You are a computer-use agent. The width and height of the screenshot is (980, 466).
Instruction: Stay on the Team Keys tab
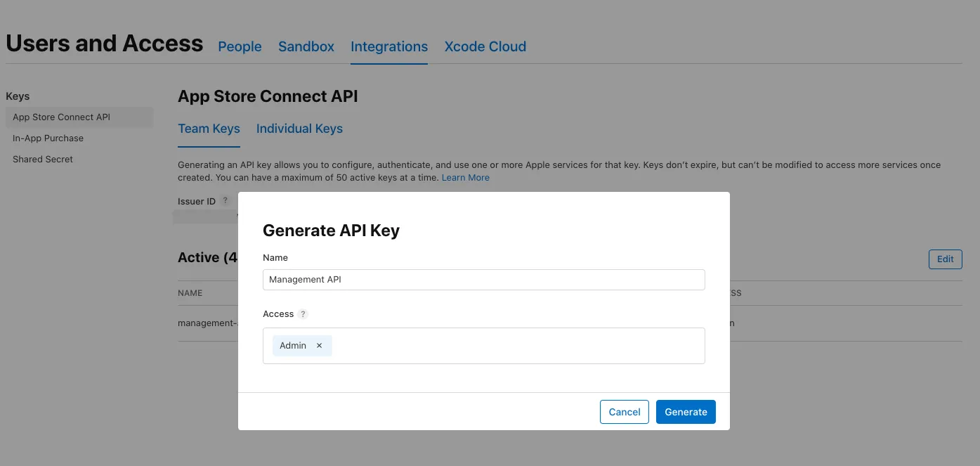coord(209,129)
